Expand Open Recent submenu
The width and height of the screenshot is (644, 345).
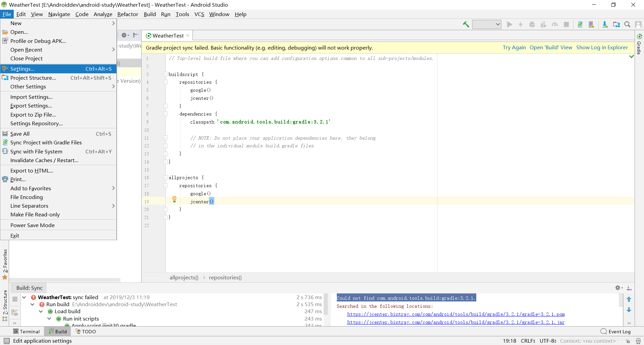[x=58, y=50]
